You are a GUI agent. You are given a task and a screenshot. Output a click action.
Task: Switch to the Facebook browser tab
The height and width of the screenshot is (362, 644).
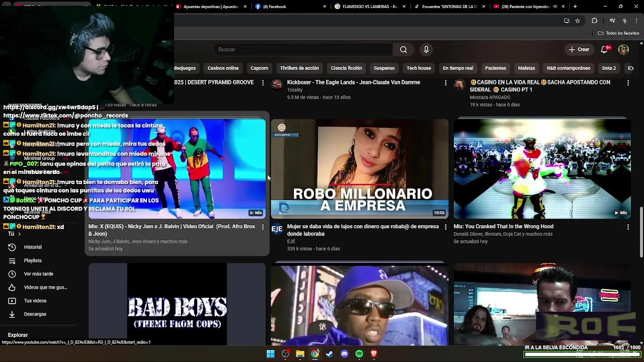[289, 7]
